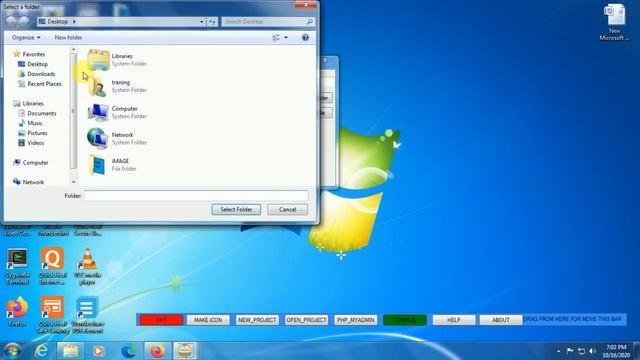Select Libraries in navigation pane
Viewport: 640px width, 360px height.
pyautogui.click(x=29, y=103)
